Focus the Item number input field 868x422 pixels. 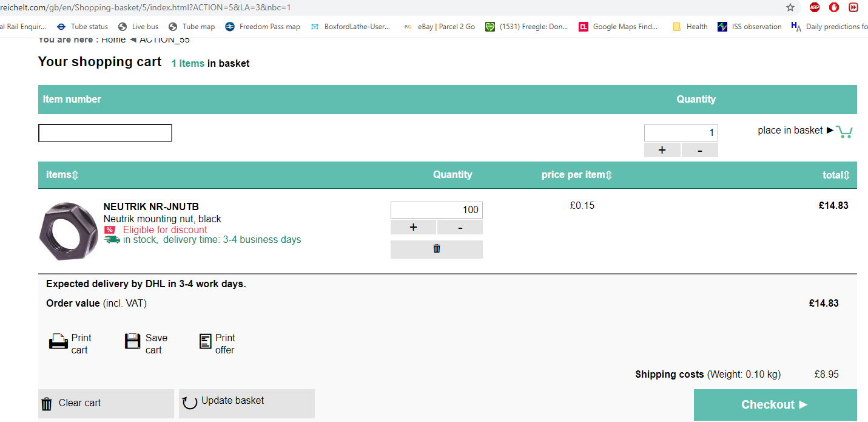pos(105,133)
